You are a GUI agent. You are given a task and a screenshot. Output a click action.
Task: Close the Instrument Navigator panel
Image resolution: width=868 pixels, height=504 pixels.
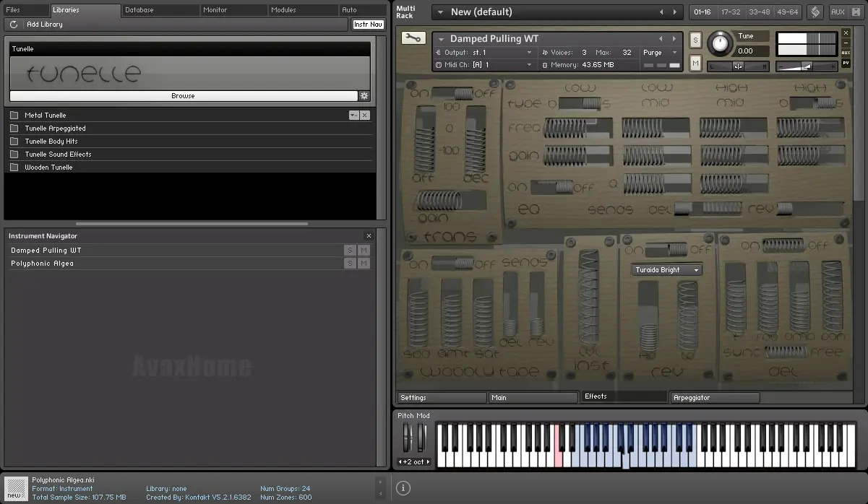(x=369, y=236)
